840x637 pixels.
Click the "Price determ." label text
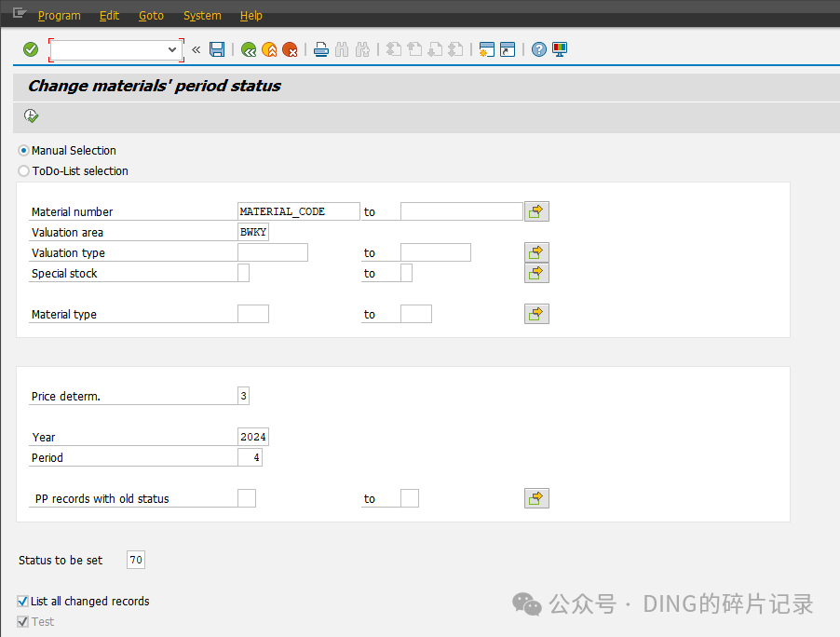coord(66,397)
